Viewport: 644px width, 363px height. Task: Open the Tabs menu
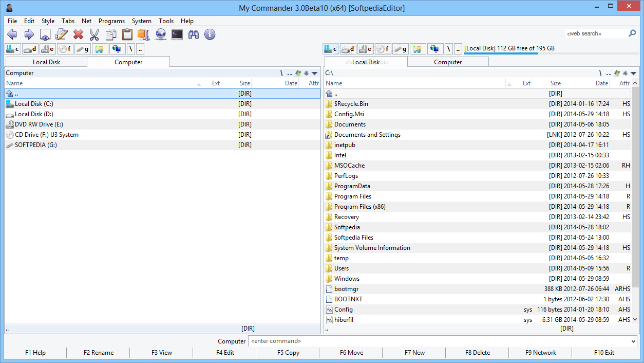(x=68, y=21)
